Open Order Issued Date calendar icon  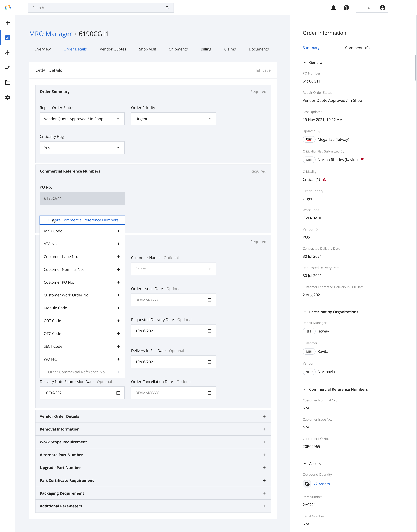[x=209, y=300]
